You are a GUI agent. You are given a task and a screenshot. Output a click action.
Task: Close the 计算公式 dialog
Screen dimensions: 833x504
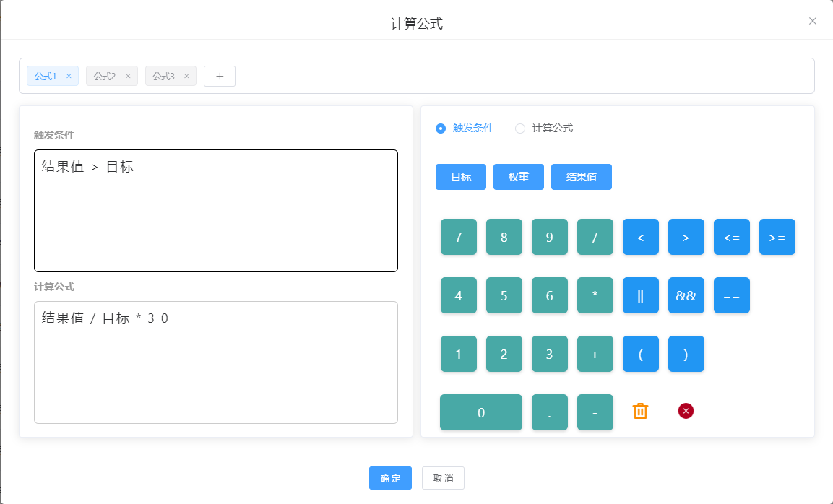point(813,21)
